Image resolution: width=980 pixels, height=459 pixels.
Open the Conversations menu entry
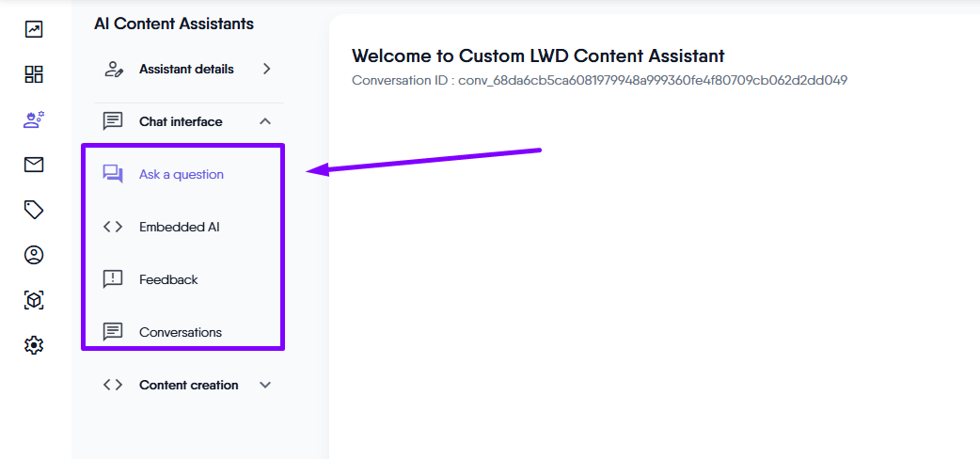pyautogui.click(x=181, y=332)
